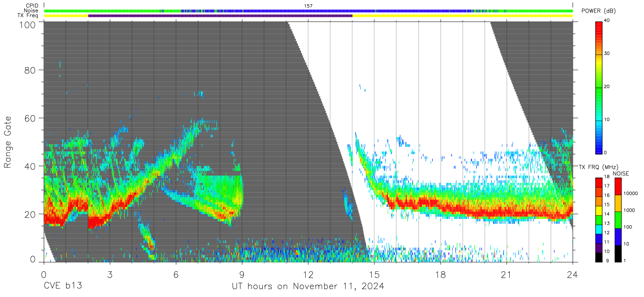This screenshot has width=644, height=297.
Task: Click the Range Gate axis label
Action: (x=8, y=141)
